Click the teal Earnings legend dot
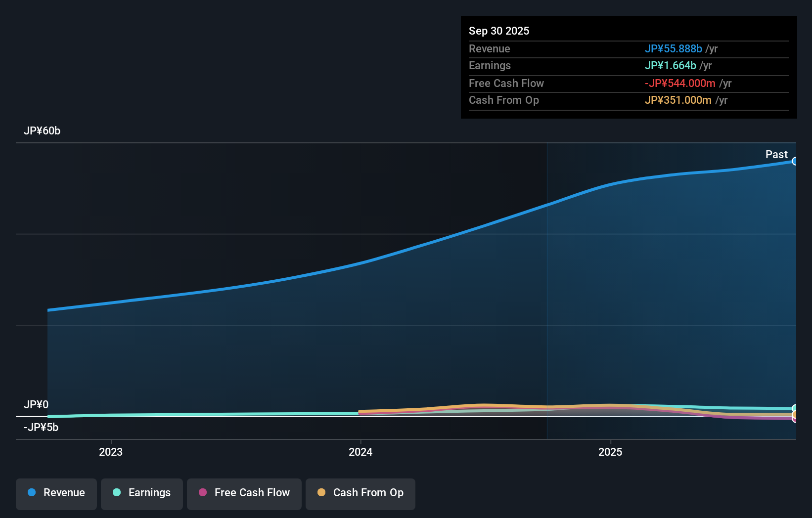This screenshot has width=812, height=518. tap(117, 492)
